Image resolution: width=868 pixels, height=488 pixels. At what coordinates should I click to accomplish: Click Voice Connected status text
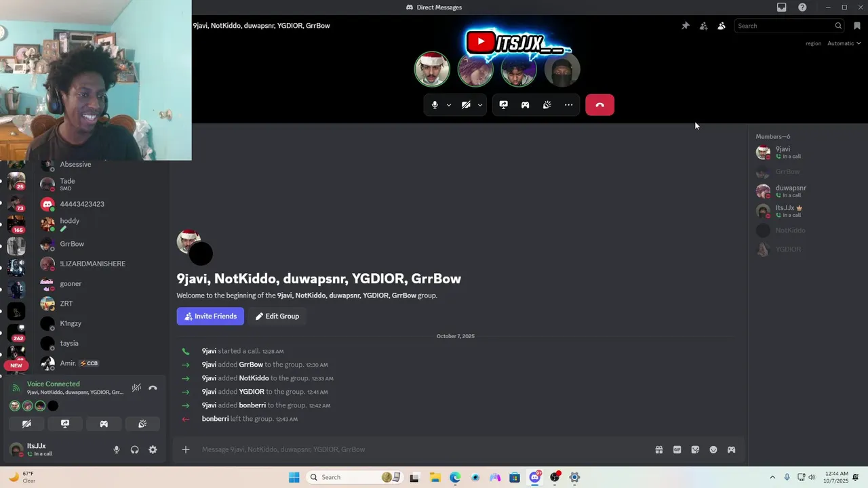click(53, 384)
